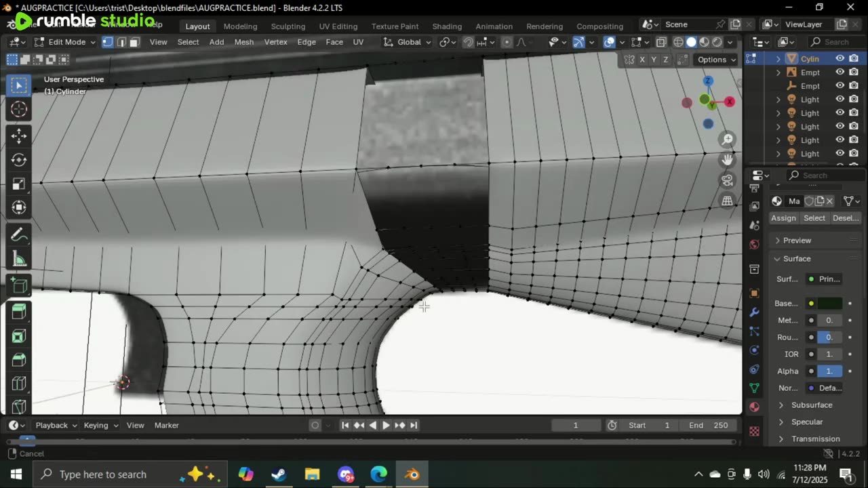Switch to the Sculpting workspace tab
The image size is (868, 488).
pos(288,26)
